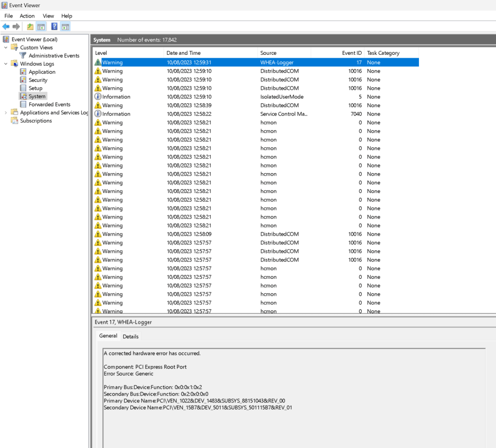Select the Forwarded Events log
The width and height of the screenshot is (496, 448).
click(x=49, y=104)
